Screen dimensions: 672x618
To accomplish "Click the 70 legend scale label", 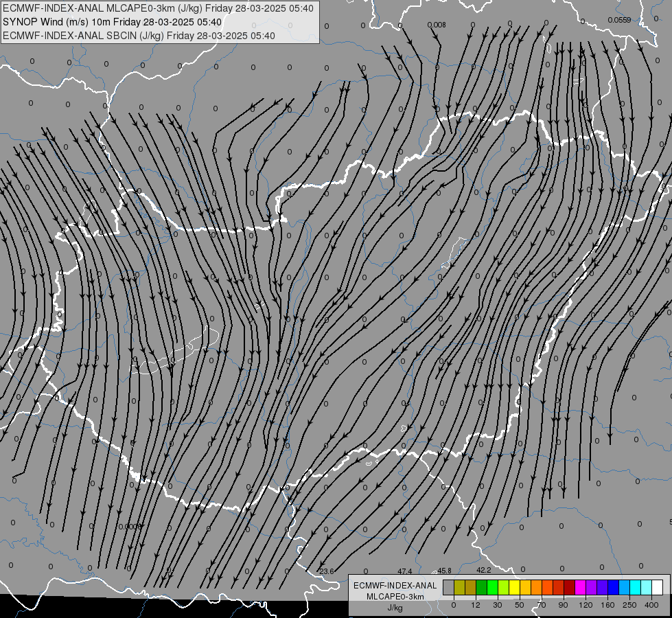I will coord(542,605).
